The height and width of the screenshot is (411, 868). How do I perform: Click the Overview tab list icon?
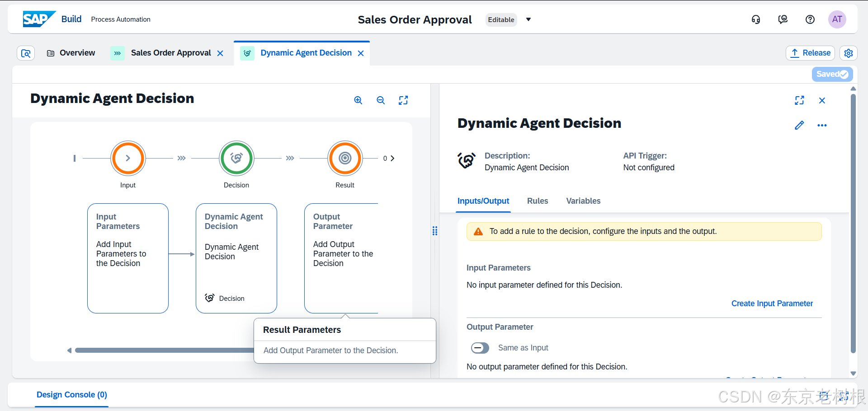[x=51, y=53]
